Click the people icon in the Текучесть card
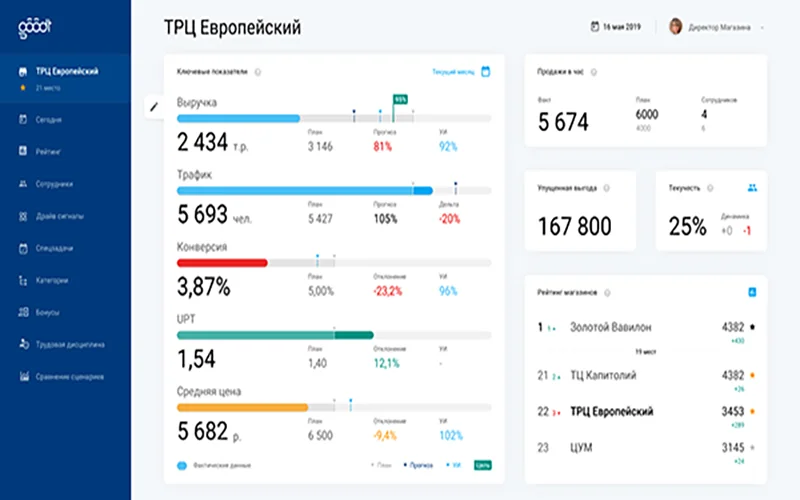 pos(752,188)
